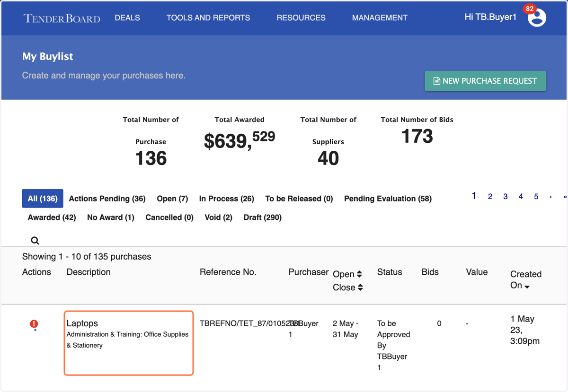Go to pagination page 3
The width and height of the screenshot is (568, 392).
pyautogui.click(x=506, y=196)
